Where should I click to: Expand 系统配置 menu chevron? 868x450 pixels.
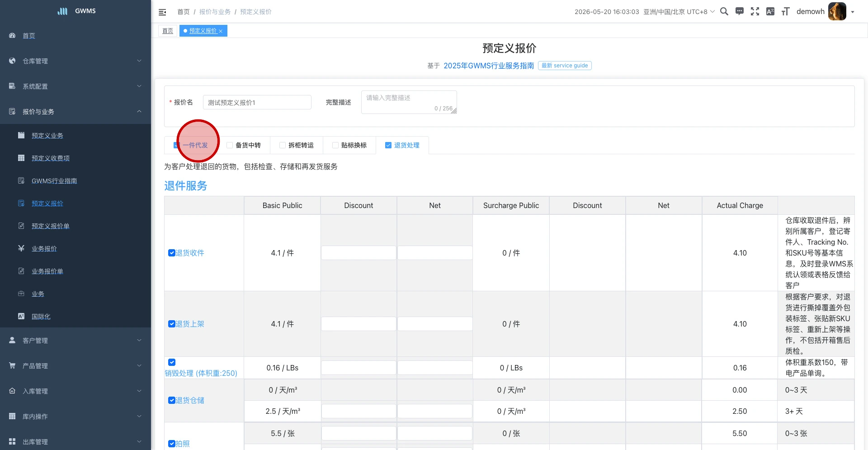pyautogui.click(x=139, y=86)
